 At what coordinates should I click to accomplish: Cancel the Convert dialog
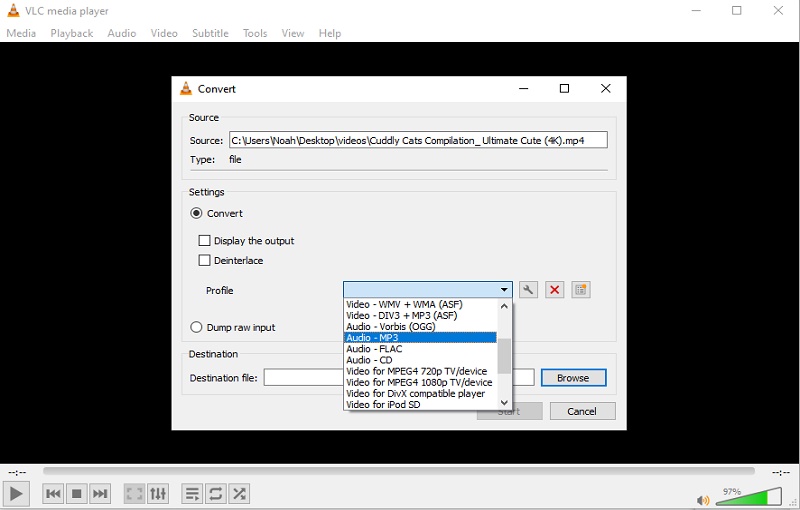click(582, 411)
